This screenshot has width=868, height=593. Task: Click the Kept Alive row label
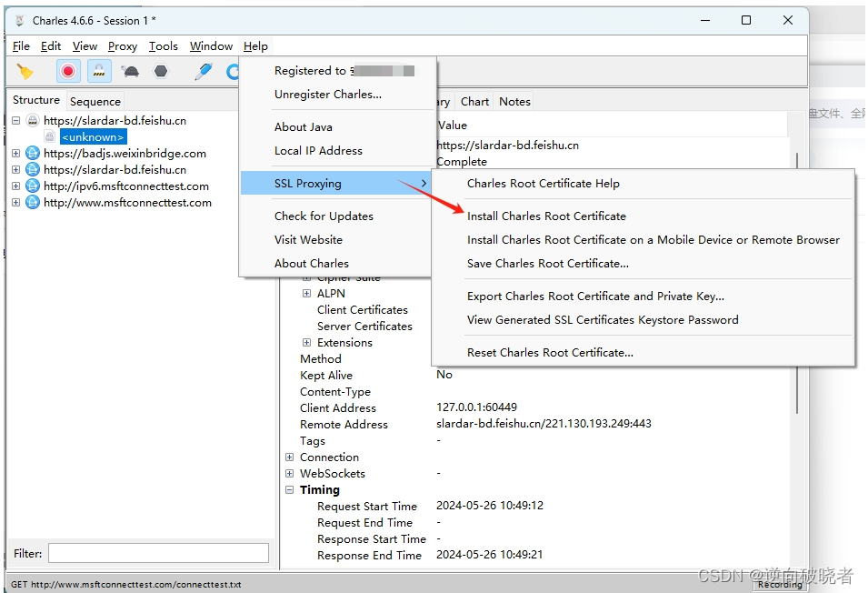coord(326,376)
